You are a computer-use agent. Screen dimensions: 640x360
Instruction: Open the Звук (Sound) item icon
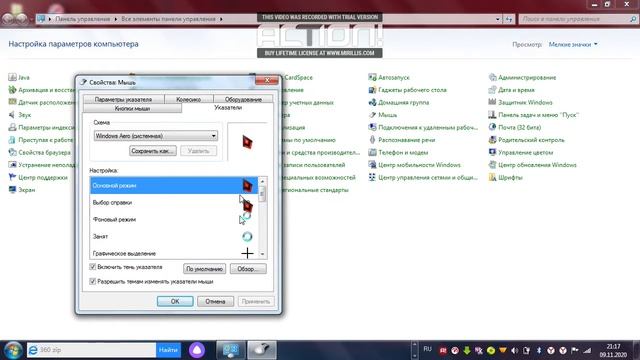12,115
